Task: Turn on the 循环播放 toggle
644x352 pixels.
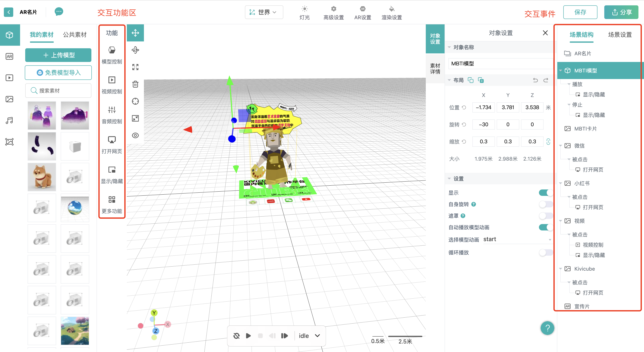Action: (x=545, y=252)
